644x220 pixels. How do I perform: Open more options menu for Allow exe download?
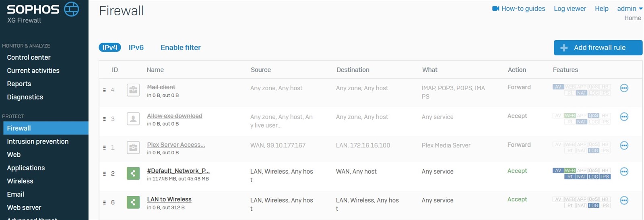[x=624, y=117]
